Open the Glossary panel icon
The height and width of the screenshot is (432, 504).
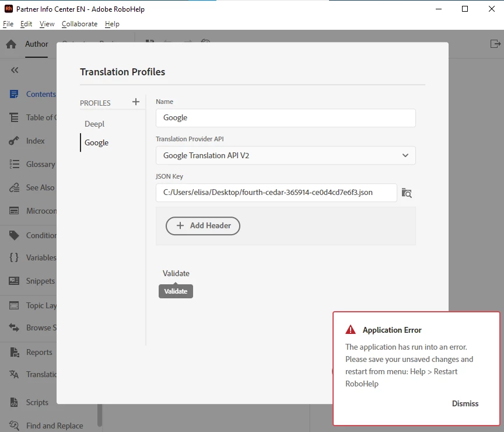pyautogui.click(x=14, y=164)
